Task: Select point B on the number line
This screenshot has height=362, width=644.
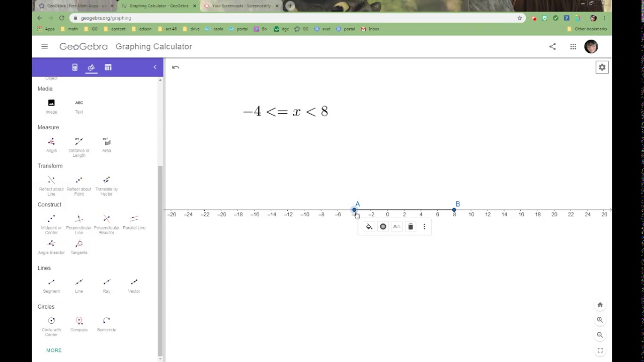Action: [x=454, y=210]
